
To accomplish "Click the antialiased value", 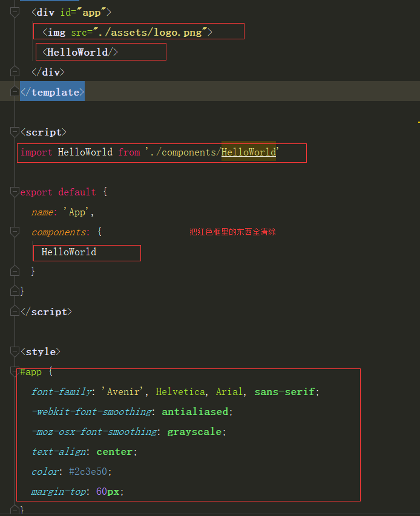I will pos(195,412).
